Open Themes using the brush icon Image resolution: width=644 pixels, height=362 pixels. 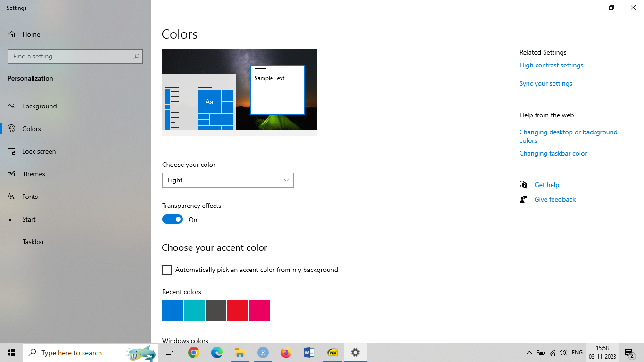pyautogui.click(x=12, y=174)
